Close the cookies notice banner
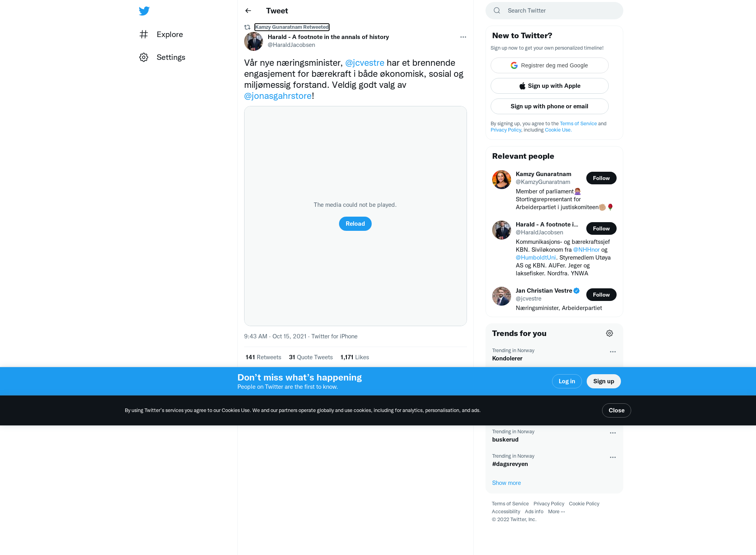 point(616,410)
